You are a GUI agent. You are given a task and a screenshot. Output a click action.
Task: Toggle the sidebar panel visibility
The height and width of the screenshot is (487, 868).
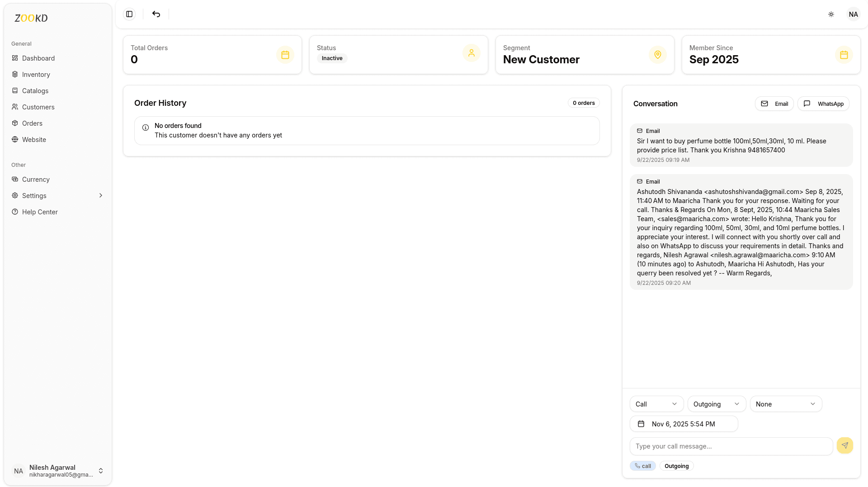[x=129, y=14]
